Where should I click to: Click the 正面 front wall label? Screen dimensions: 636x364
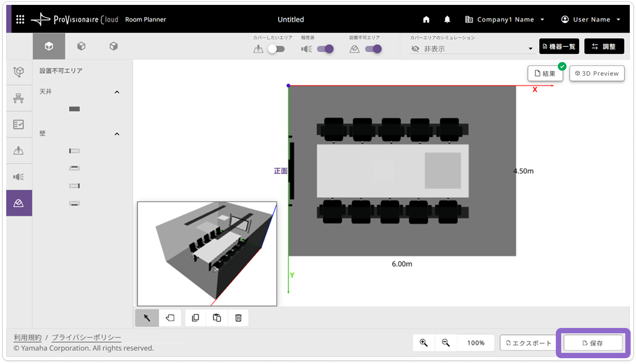[x=281, y=171]
